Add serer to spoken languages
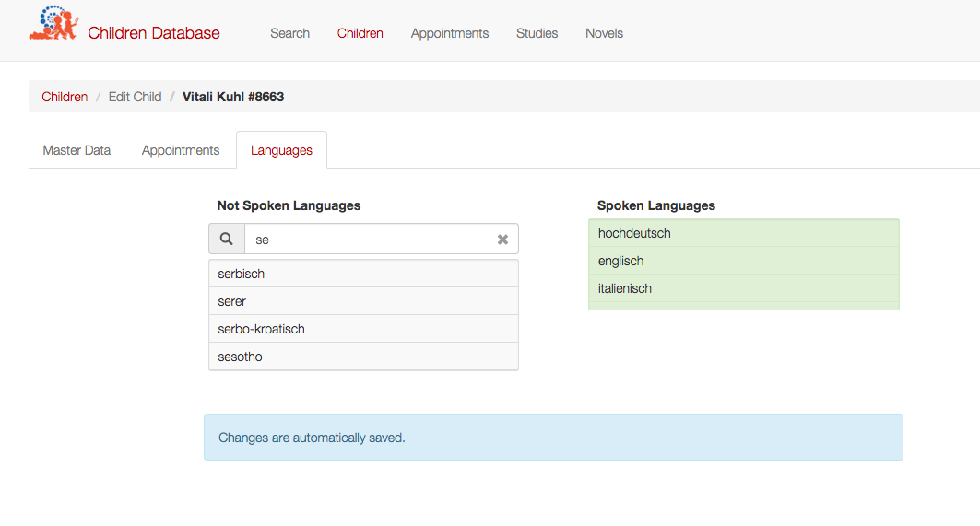 coord(364,301)
